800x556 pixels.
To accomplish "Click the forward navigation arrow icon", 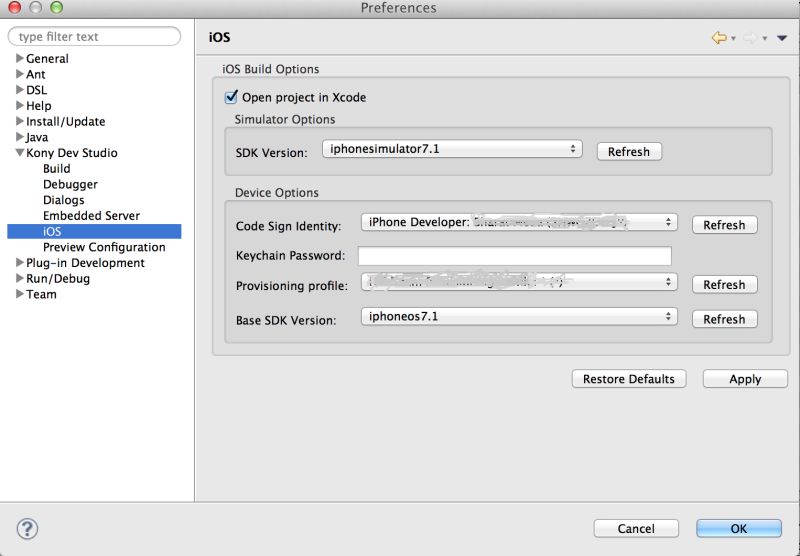I will 750,38.
